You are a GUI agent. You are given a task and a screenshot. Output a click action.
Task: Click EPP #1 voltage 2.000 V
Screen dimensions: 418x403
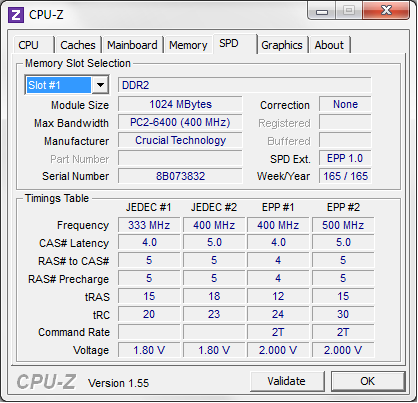(x=278, y=350)
